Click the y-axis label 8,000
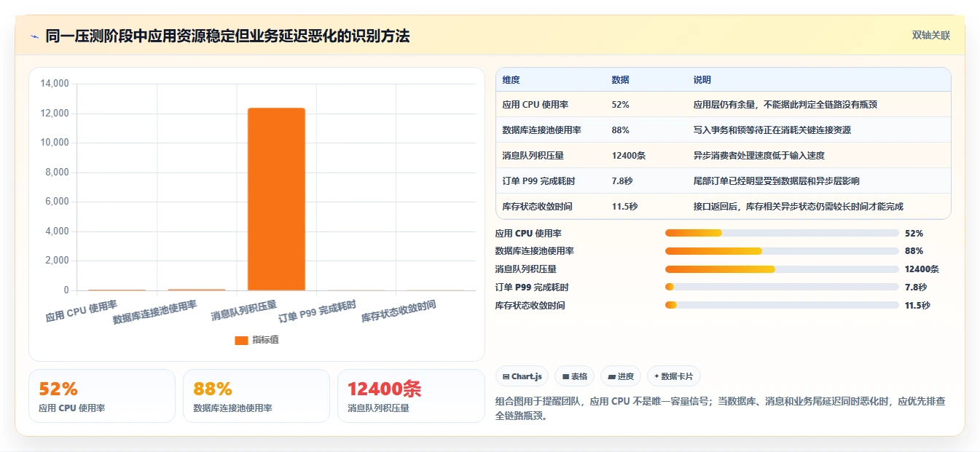The height and width of the screenshot is (452, 980). 57,173
